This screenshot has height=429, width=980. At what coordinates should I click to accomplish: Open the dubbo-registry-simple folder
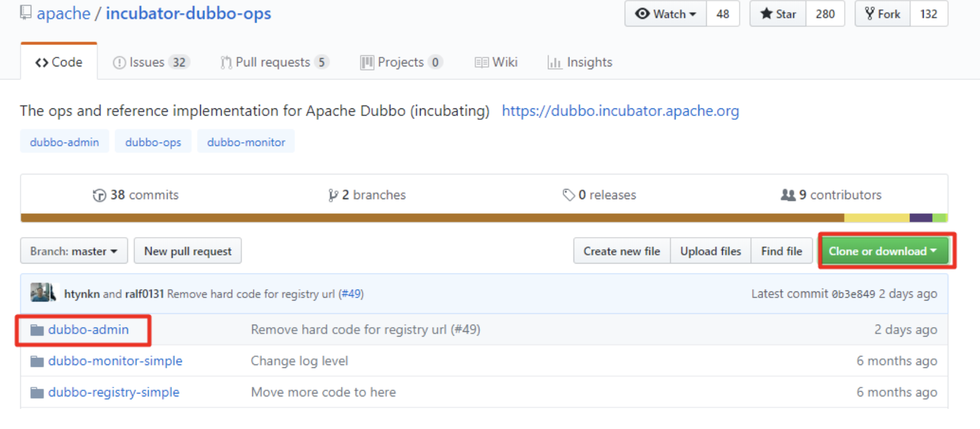click(x=114, y=392)
